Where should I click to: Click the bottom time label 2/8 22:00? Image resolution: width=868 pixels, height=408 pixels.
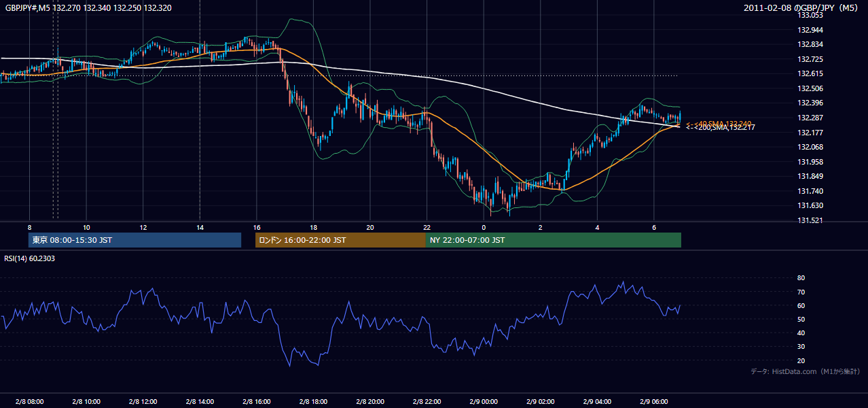coord(427,401)
